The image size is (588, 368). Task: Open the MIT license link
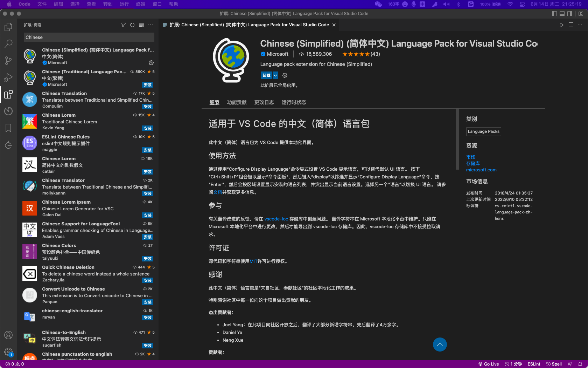tap(253, 261)
